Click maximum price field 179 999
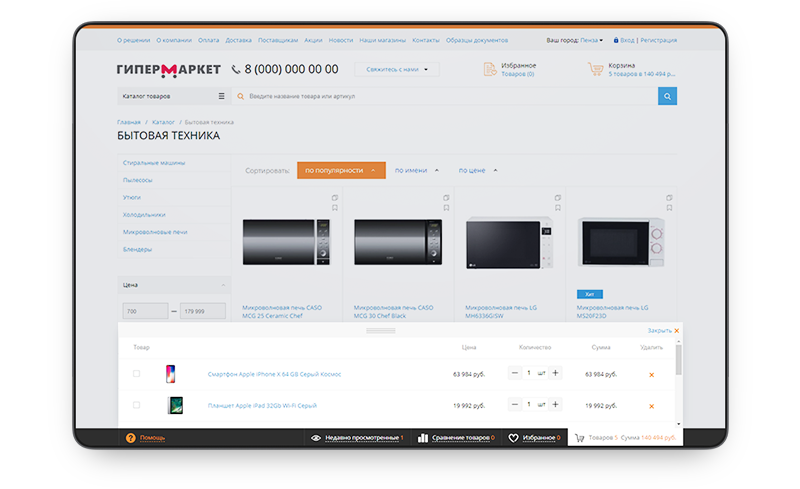800x489 pixels. (x=203, y=311)
